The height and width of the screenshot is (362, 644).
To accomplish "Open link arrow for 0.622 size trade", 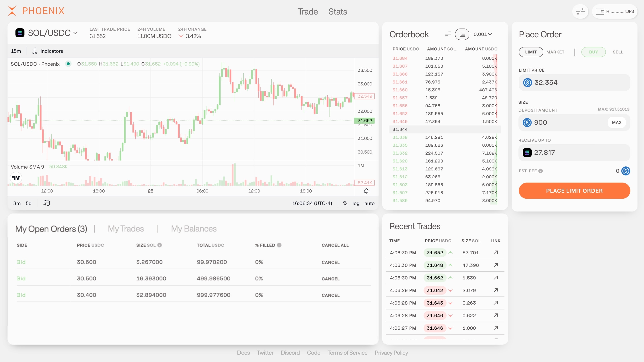I will point(495,315).
